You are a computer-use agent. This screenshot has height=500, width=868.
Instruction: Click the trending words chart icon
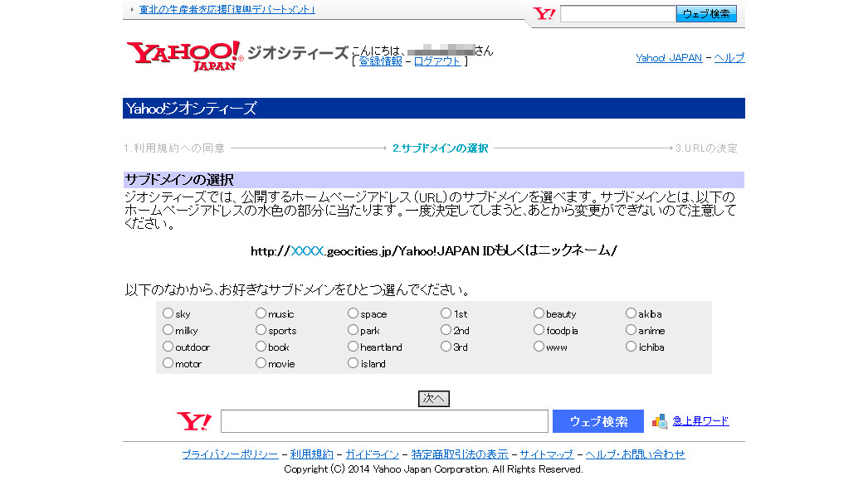click(x=660, y=421)
